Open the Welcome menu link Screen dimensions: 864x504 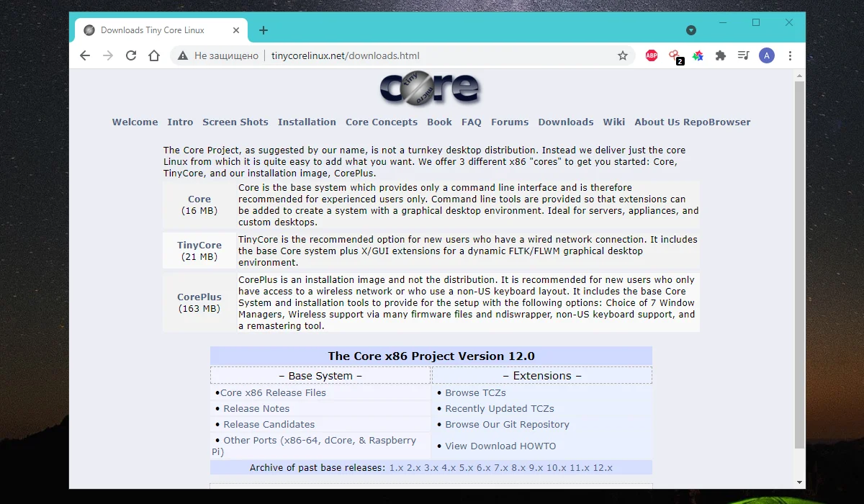135,122
